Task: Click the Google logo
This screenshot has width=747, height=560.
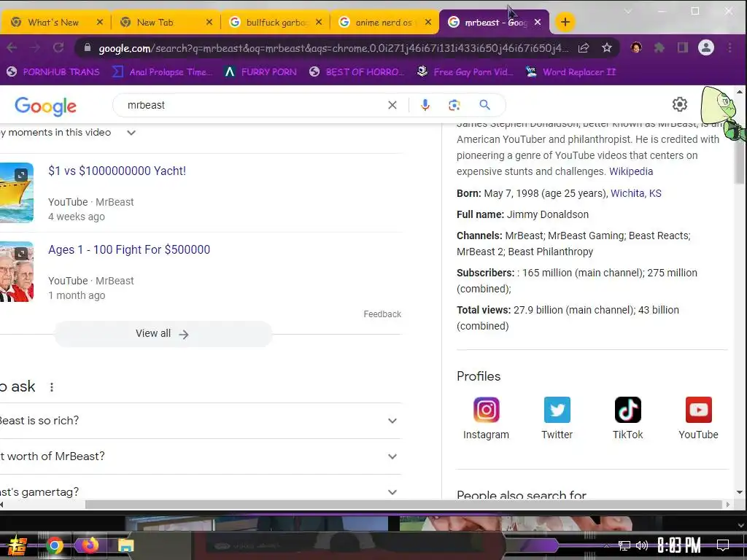Action: pos(46,106)
